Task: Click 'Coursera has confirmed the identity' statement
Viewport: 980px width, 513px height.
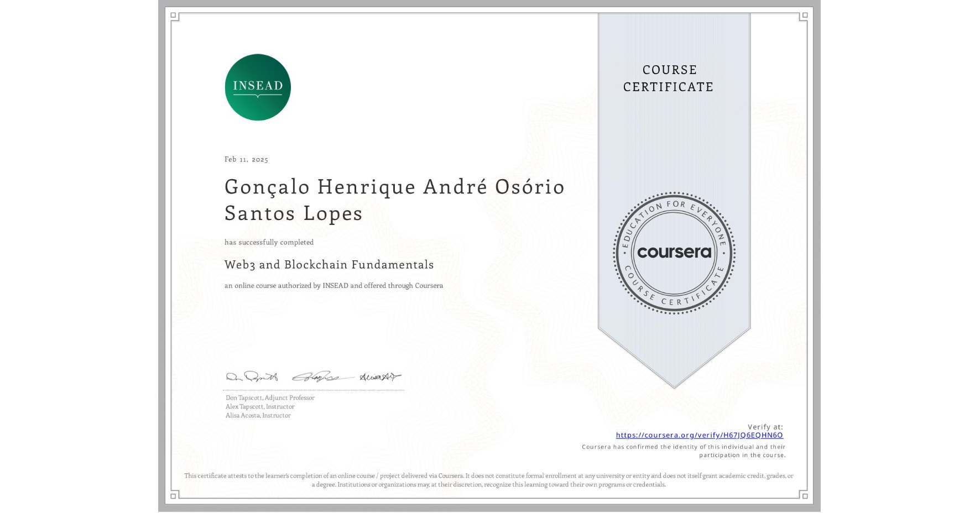Action: point(684,451)
